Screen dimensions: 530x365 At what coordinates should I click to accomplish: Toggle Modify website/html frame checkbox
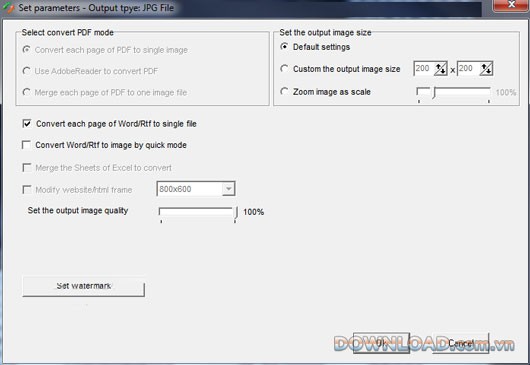tap(27, 189)
